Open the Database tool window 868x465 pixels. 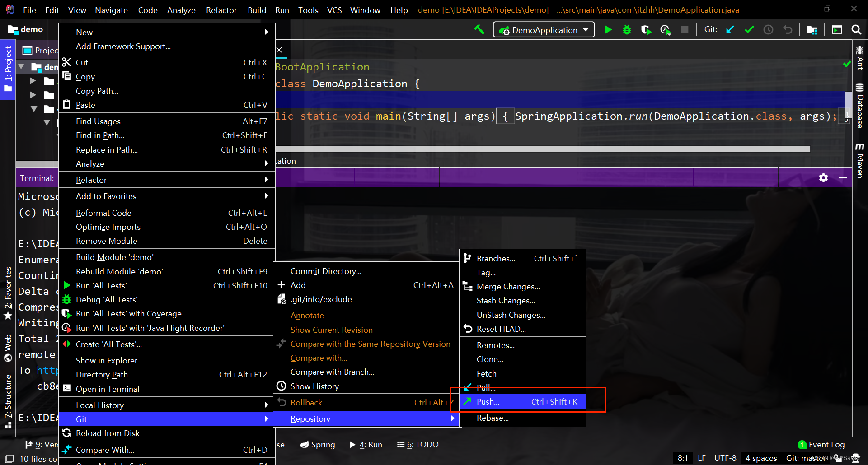coord(859,106)
